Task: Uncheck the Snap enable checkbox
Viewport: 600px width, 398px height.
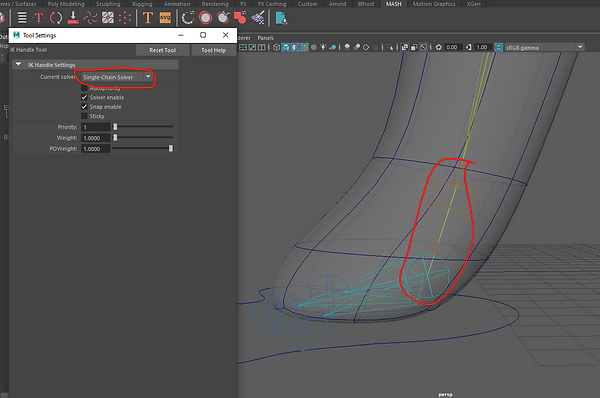Action: (84, 106)
